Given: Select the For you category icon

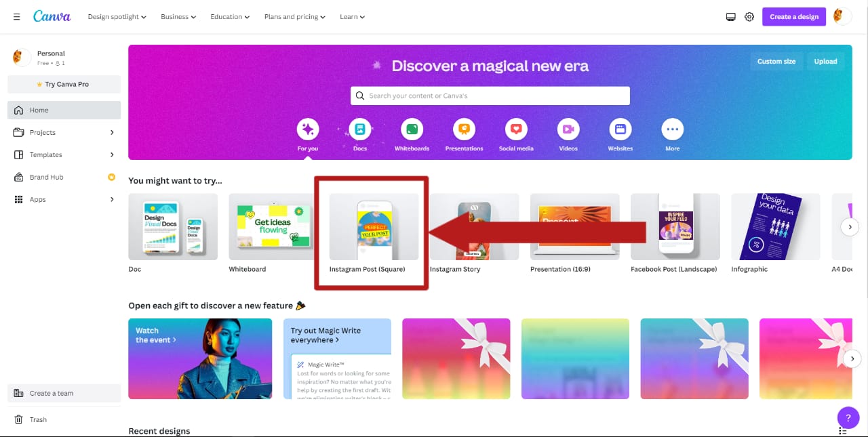Looking at the screenshot, I should [x=308, y=129].
